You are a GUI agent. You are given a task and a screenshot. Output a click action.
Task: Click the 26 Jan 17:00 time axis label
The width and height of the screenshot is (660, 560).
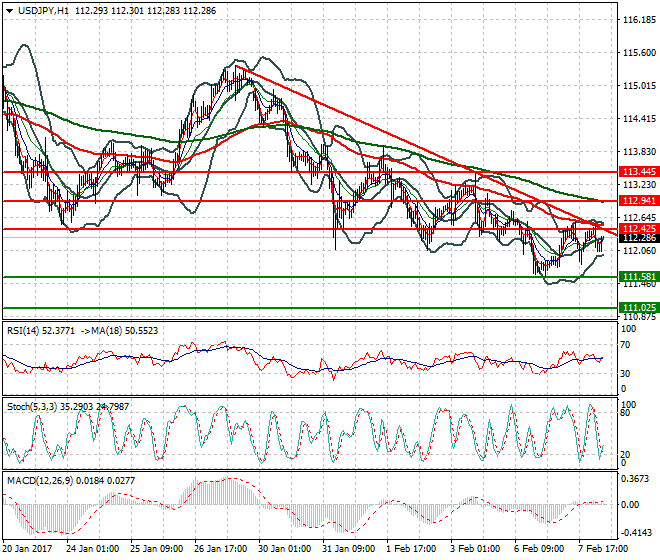[221, 549]
